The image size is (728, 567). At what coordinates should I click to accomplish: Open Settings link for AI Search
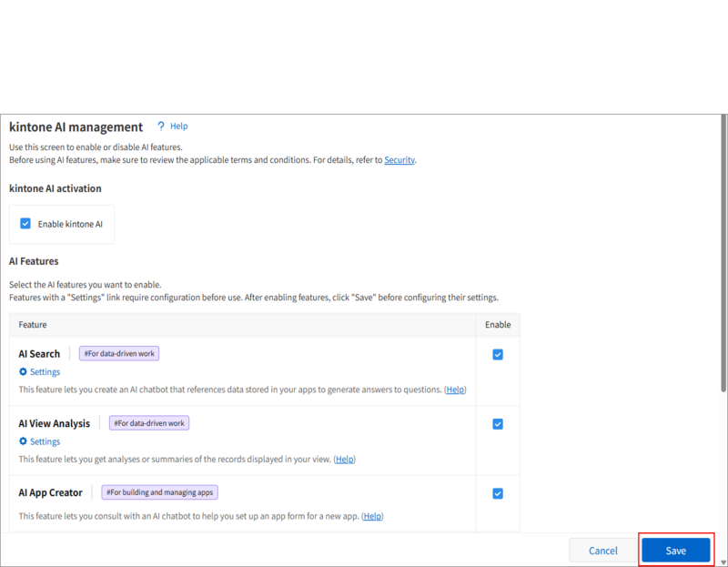(45, 372)
